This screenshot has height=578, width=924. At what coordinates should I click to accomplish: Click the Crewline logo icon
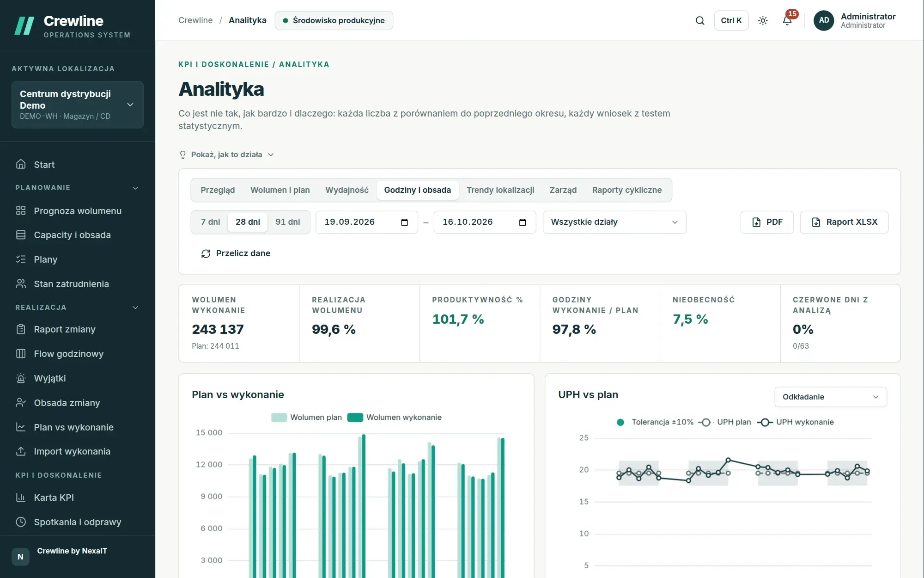point(24,26)
